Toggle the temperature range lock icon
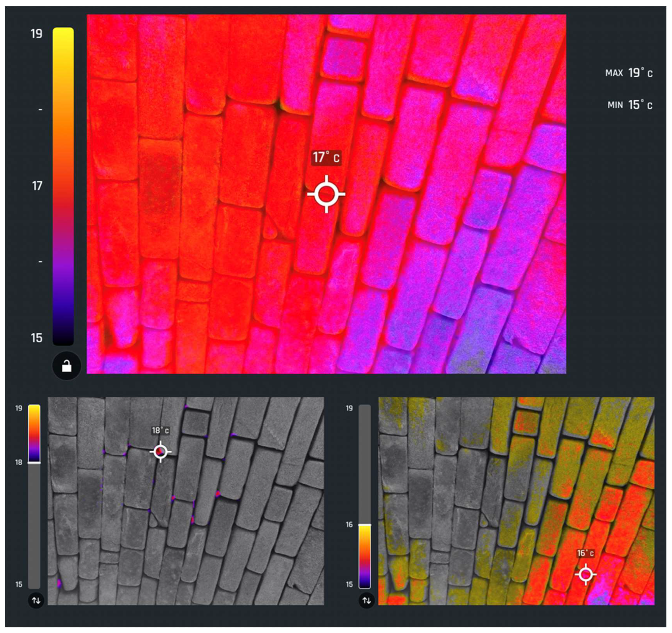672x633 pixels. coord(67,366)
